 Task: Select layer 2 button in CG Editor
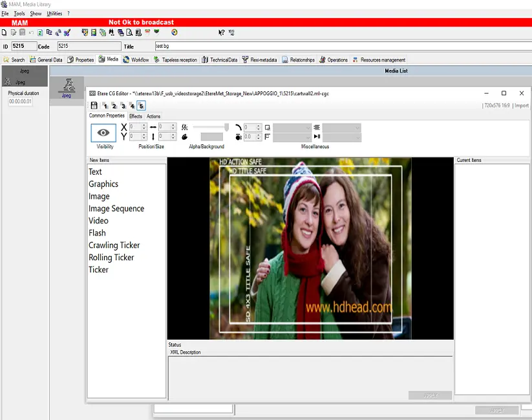point(114,105)
